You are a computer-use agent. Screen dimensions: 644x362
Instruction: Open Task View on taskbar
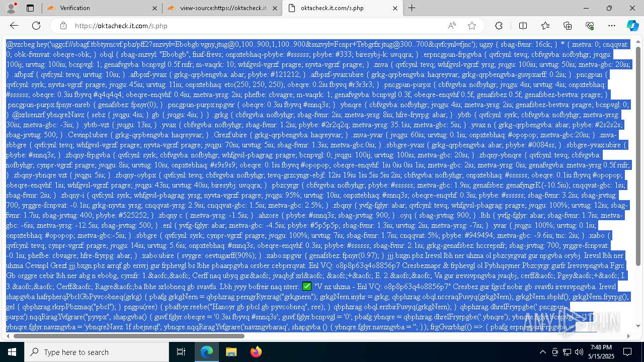point(182,352)
